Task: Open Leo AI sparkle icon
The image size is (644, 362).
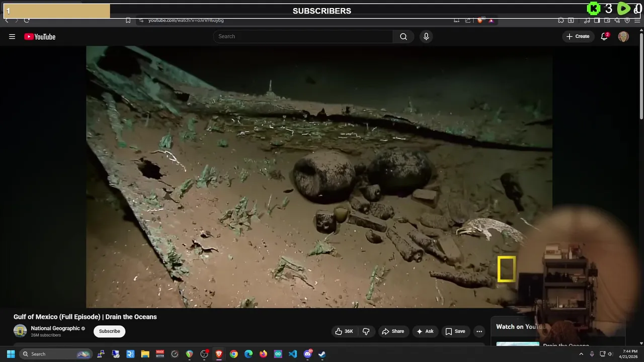Action: (618, 21)
